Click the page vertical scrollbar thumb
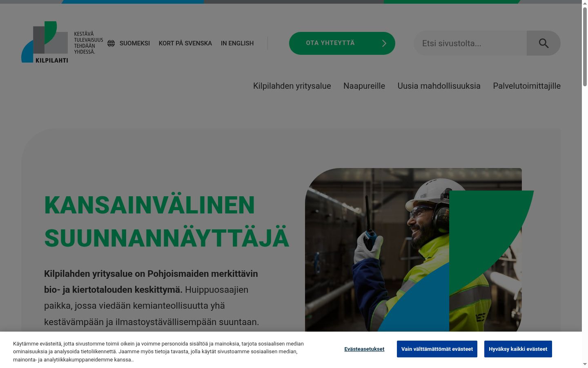This screenshot has width=588, height=368. 585,46
